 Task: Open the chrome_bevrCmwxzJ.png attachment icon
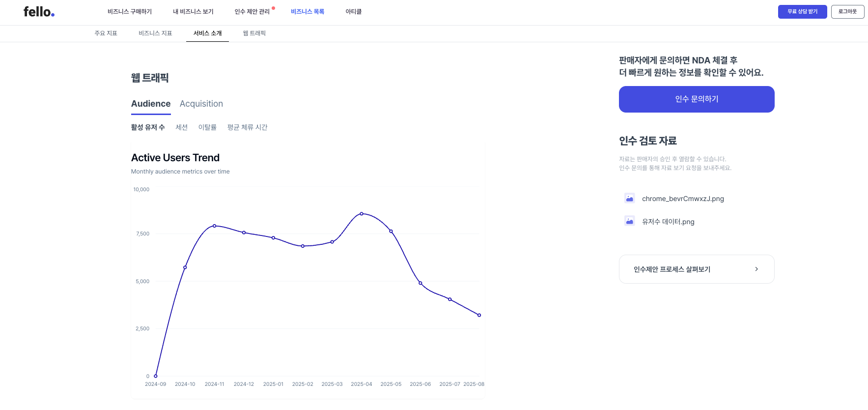point(629,198)
